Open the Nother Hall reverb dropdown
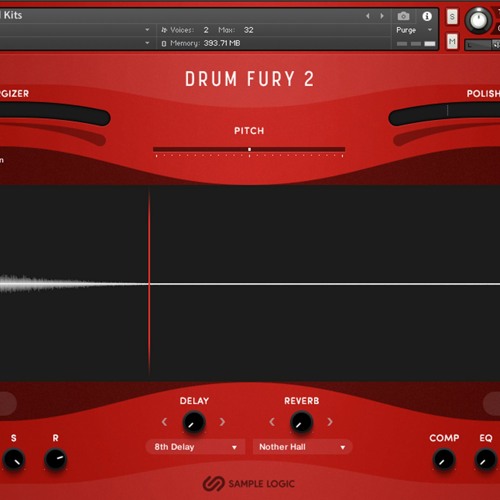Image resolution: width=500 pixels, height=500 pixels. tap(302, 447)
